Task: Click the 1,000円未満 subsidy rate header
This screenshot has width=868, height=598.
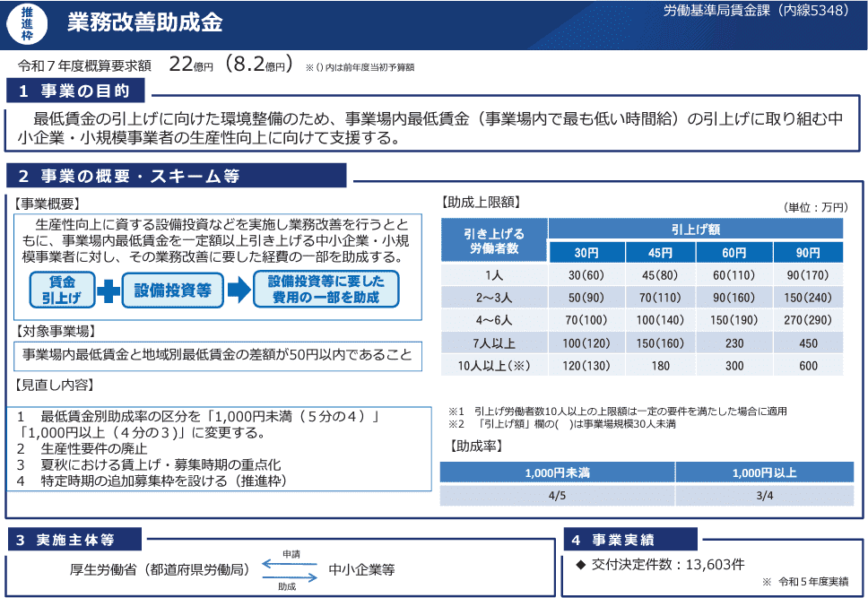Action: pos(557,472)
